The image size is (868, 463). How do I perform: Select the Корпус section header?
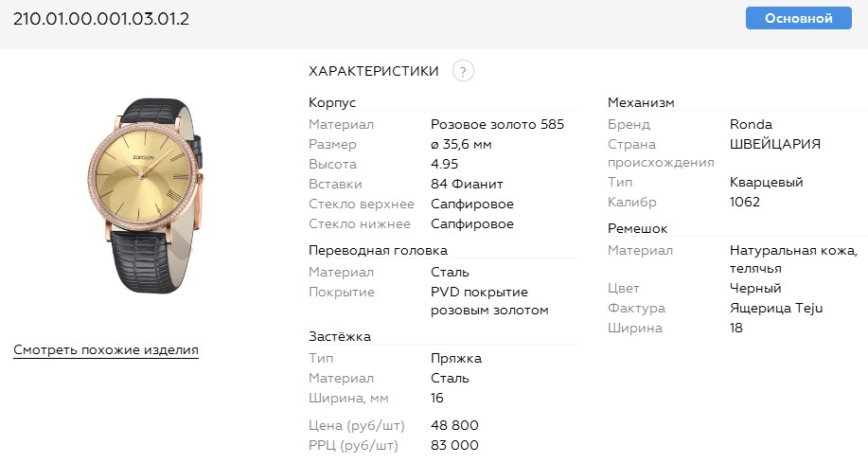pos(332,102)
